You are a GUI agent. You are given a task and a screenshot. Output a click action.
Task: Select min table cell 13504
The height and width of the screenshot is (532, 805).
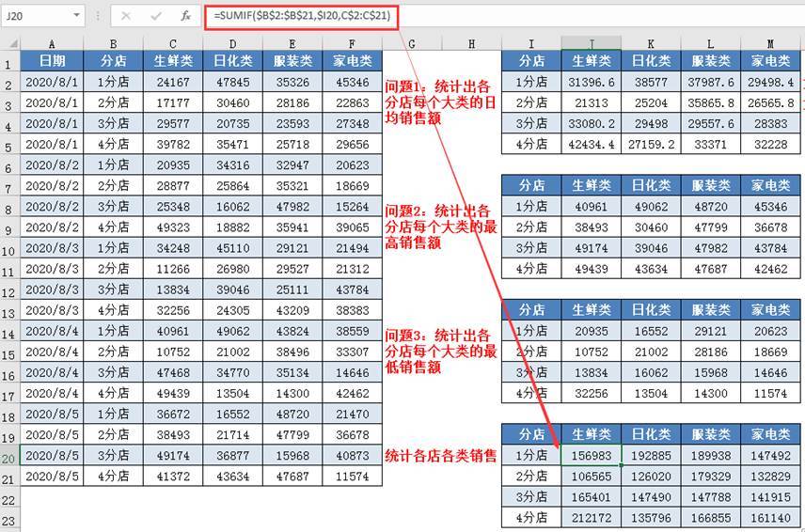(651, 393)
